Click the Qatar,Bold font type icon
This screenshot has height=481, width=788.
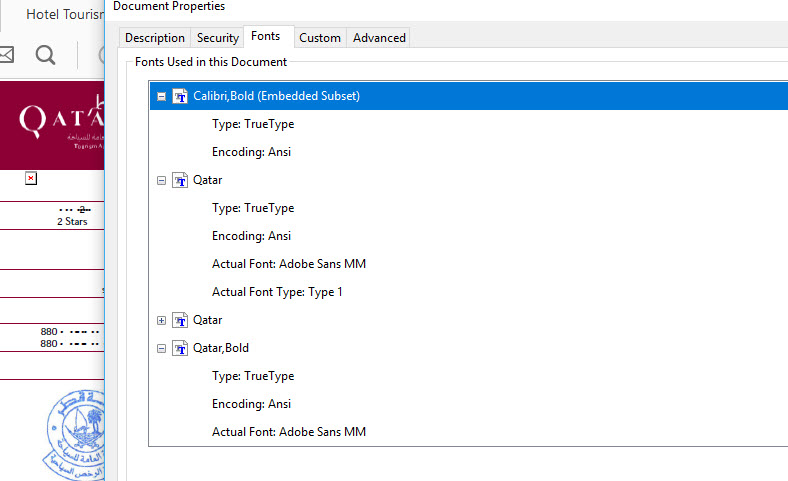[180, 348]
